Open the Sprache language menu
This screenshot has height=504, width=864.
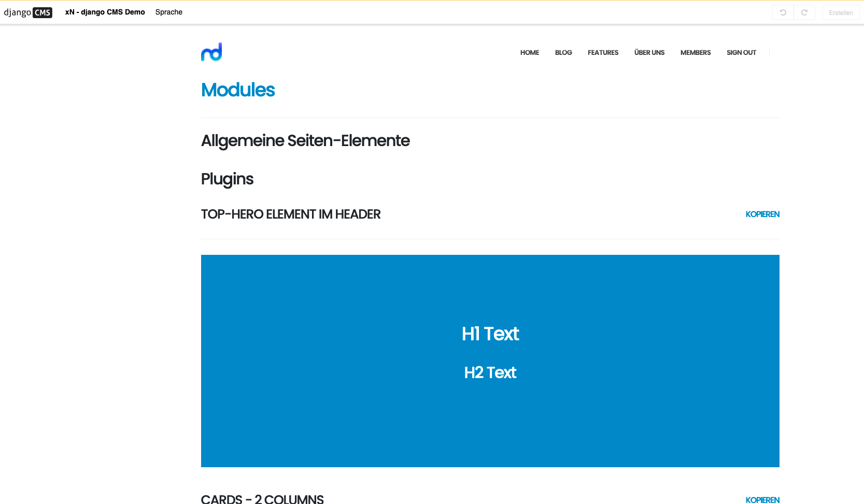[x=169, y=12]
